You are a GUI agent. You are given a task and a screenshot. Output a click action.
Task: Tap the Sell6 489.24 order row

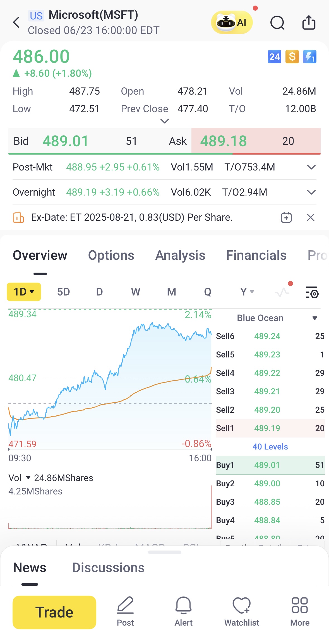(270, 336)
